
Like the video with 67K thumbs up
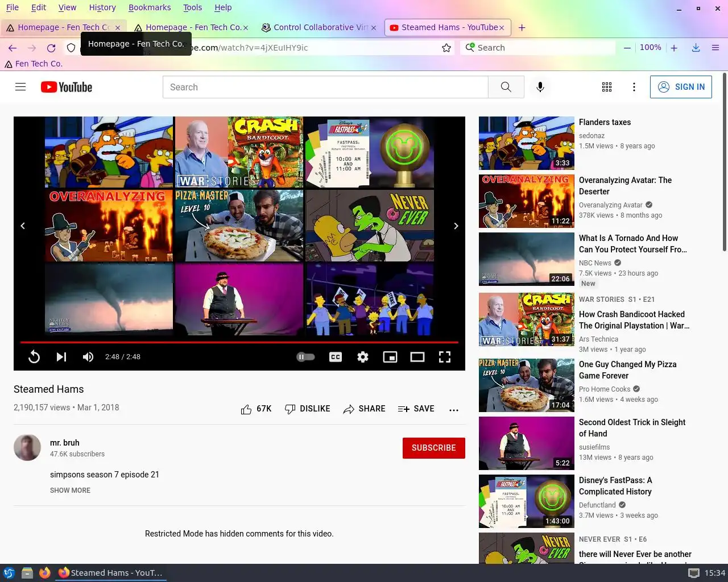tap(256, 409)
